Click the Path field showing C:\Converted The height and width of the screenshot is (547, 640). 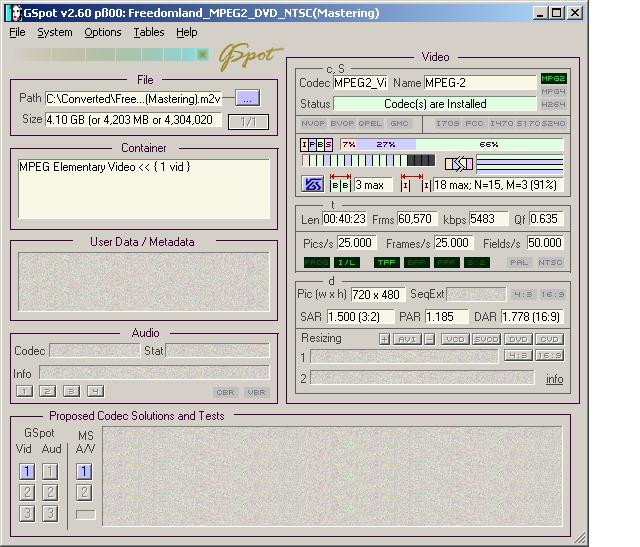(x=133, y=99)
